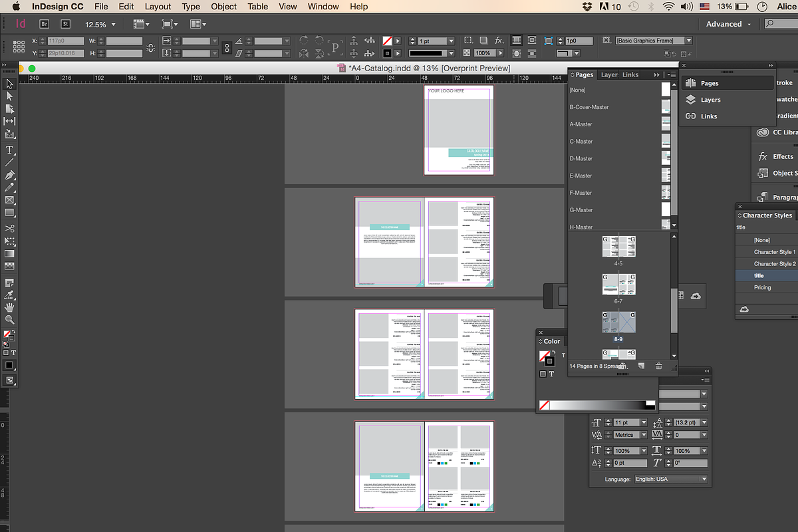Image resolution: width=798 pixels, height=532 pixels.
Task: Select the 4-5 spread thumbnail
Action: (x=619, y=247)
